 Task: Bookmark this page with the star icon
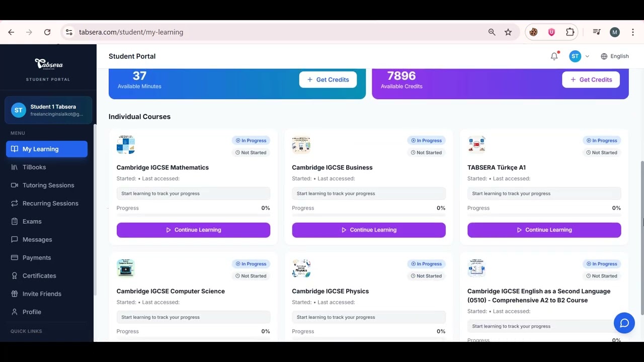(508, 32)
